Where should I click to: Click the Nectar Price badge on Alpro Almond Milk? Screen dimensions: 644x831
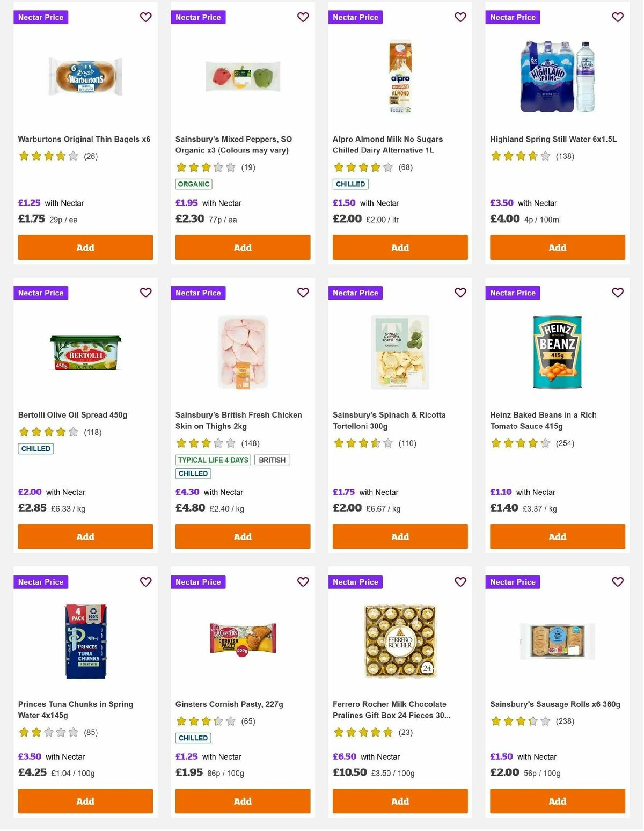[355, 17]
